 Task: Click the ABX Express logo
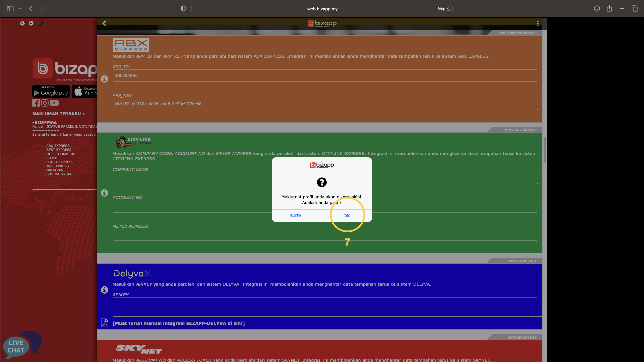coord(130,45)
